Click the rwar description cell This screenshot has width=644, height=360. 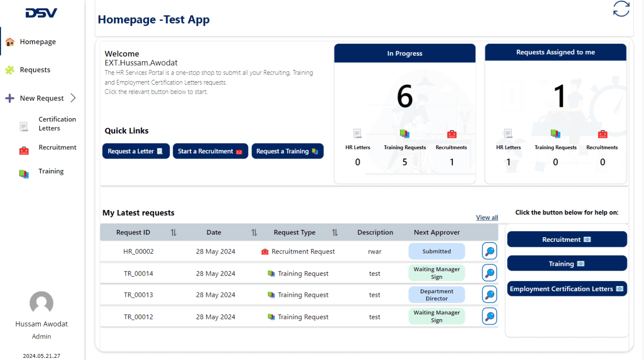374,251
